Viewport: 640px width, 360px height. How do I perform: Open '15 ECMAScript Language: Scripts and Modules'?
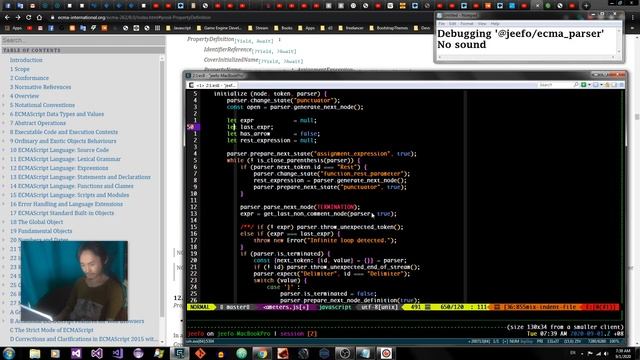(69, 195)
